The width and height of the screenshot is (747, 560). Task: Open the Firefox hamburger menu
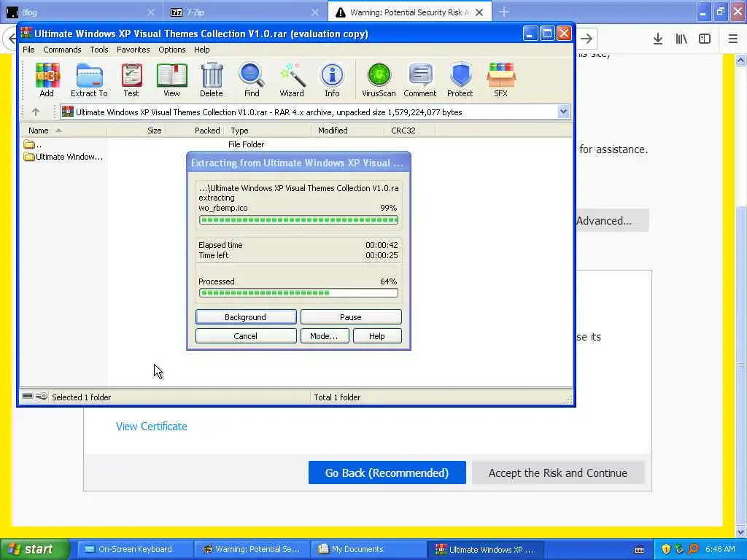tap(733, 39)
